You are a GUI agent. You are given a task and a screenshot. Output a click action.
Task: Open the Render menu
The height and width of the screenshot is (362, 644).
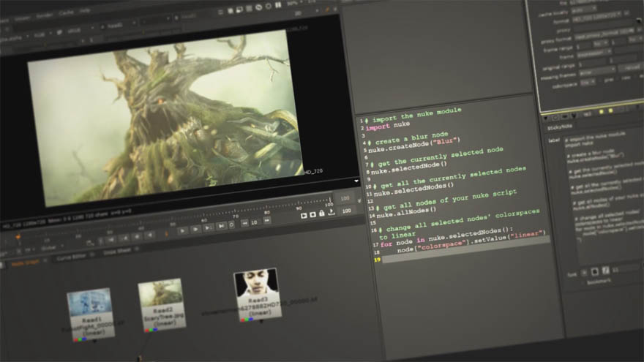pos(44,15)
